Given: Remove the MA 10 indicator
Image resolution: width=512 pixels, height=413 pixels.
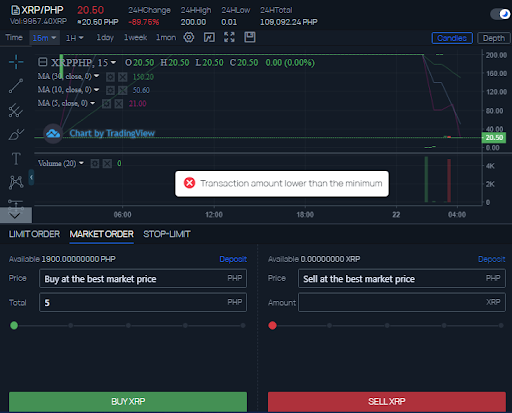Looking at the screenshot, I should (x=123, y=90).
